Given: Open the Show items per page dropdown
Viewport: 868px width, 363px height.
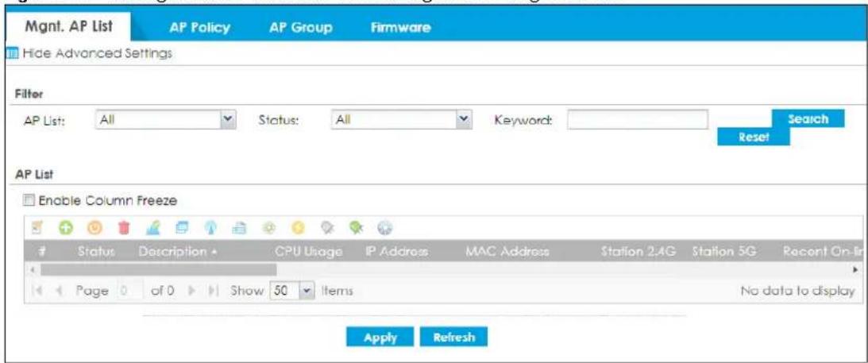Looking at the screenshot, I should pos(291,291).
